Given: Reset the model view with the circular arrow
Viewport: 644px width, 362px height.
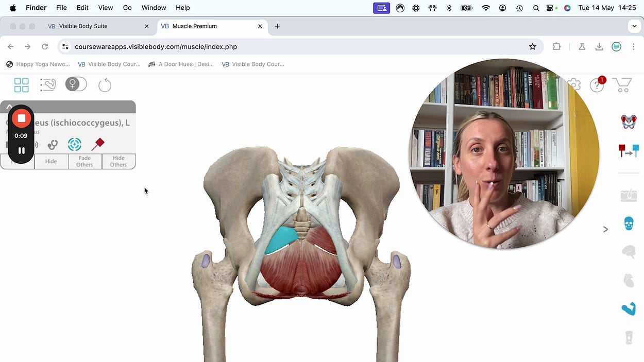Looking at the screenshot, I should (x=105, y=85).
